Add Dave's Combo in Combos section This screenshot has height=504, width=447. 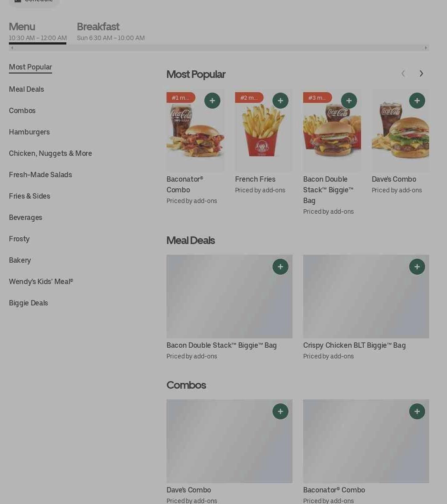point(280,411)
